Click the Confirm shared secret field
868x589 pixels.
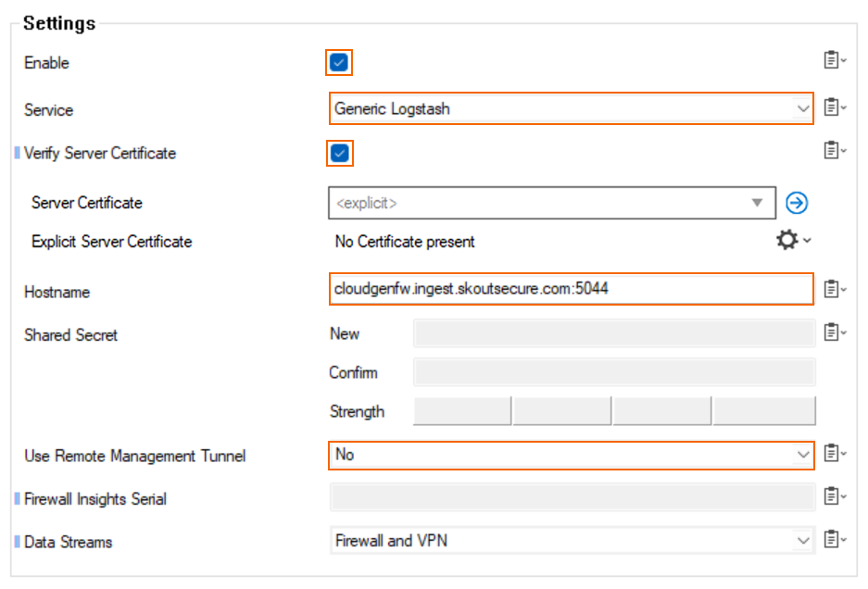614,372
